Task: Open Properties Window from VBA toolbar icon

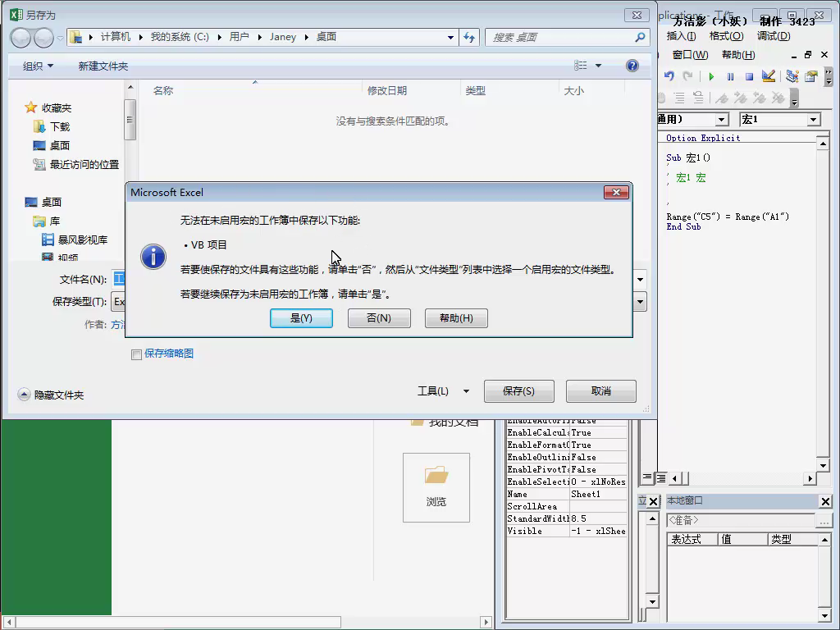Action: [x=811, y=76]
